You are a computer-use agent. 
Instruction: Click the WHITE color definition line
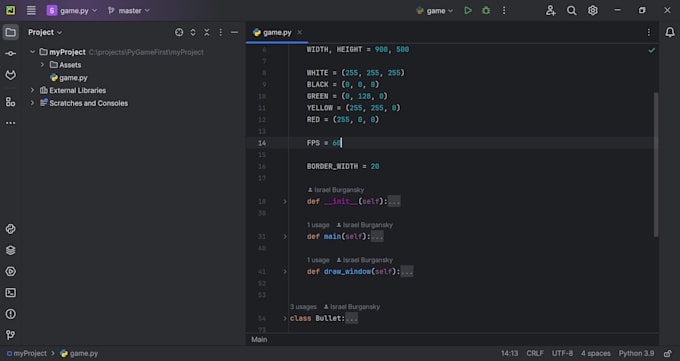[356, 73]
